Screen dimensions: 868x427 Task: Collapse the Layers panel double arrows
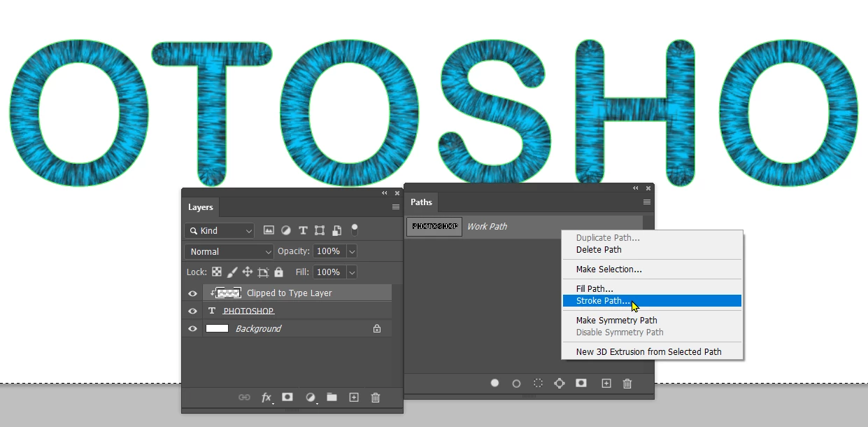(385, 192)
